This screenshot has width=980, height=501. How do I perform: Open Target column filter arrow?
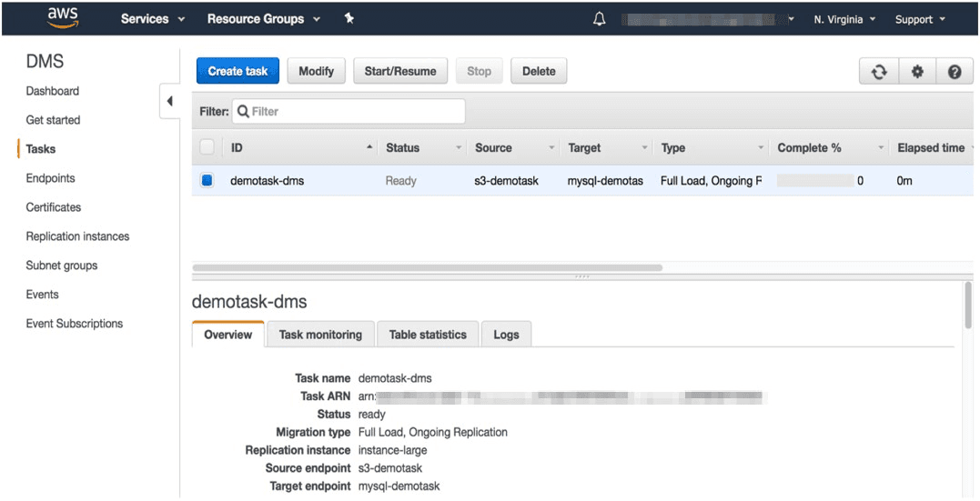(x=645, y=148)
